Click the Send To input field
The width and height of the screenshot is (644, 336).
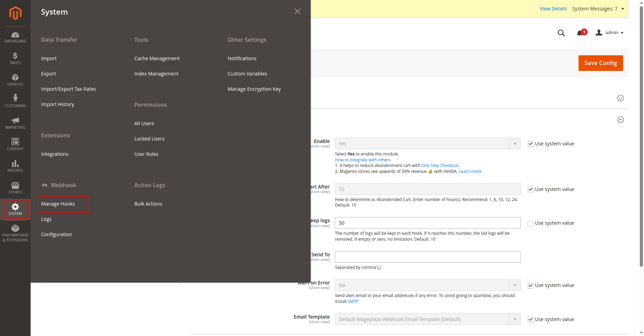pyautogui.click(x=427, y=257)
